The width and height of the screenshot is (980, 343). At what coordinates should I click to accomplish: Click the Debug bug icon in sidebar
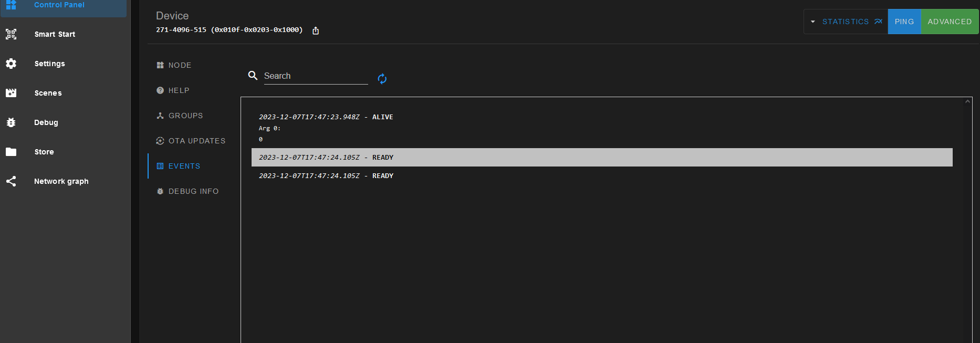tap(11, 122)
